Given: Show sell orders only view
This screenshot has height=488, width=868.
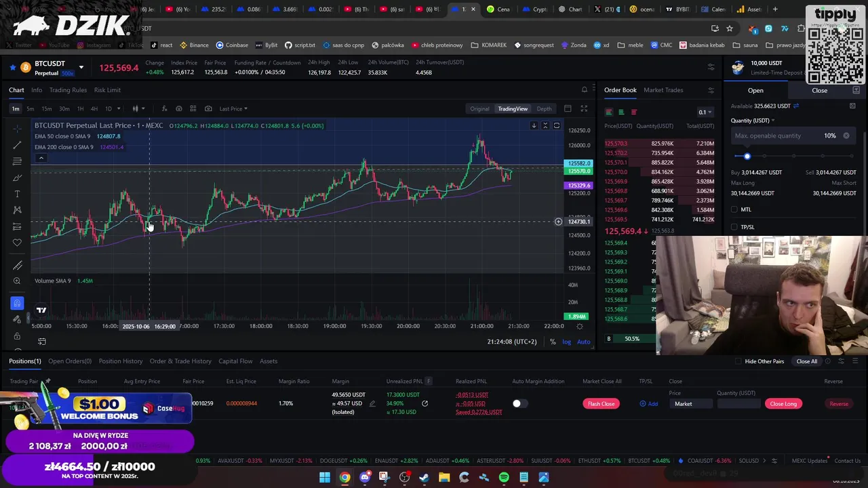Looking at the screenshot, I should point(634,112).
